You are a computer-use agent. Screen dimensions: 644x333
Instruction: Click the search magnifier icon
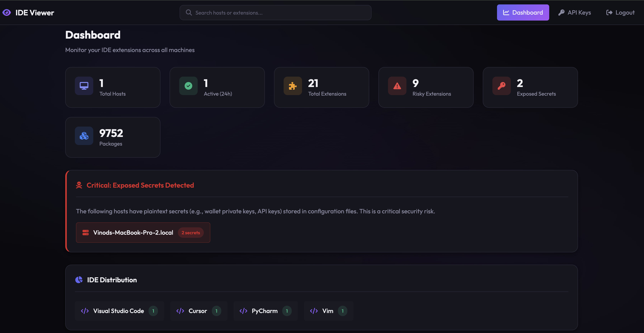click(x=189, y=12)
